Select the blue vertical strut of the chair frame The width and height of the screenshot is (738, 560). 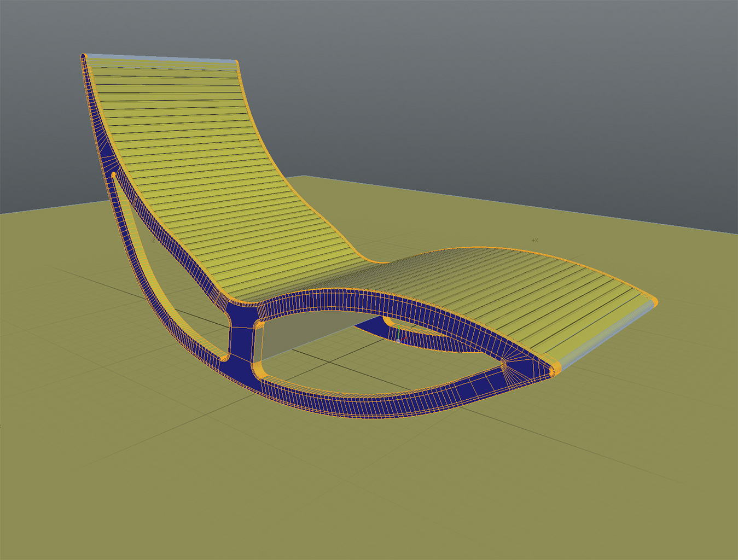pos(241,342)
